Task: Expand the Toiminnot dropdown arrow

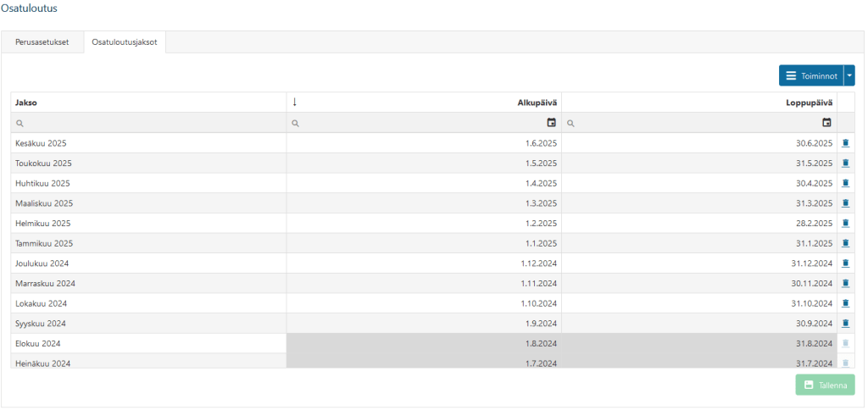Action: 849,75
